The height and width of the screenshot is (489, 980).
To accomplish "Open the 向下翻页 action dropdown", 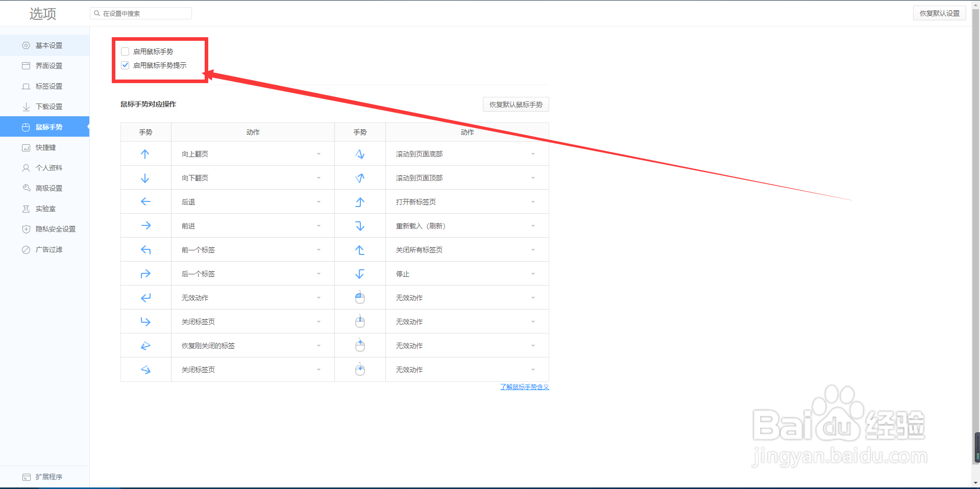I will tap(253, 178).
